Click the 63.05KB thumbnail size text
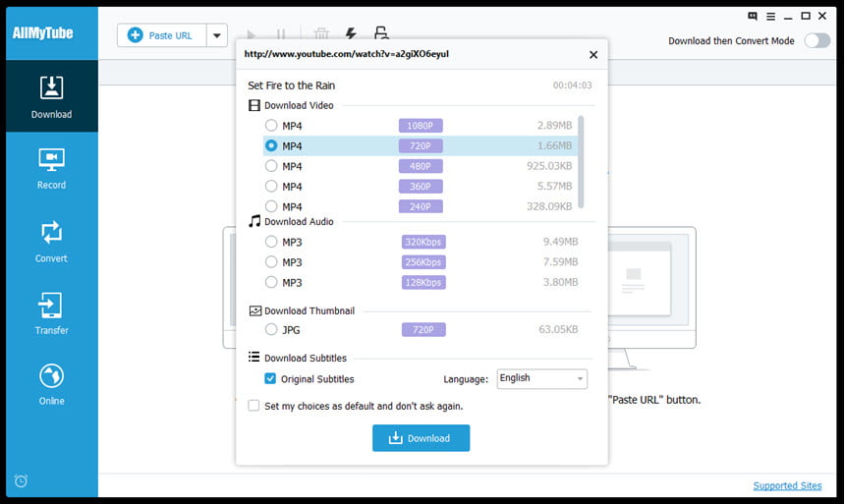Screen dimensions: 845x504 tap(558, 329)
